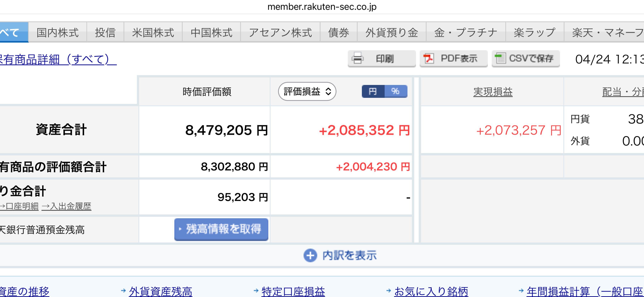The width and height of the screenshot is (644, 297).
Task: Click the printer icon for 印刷
Action: point(357,58)
